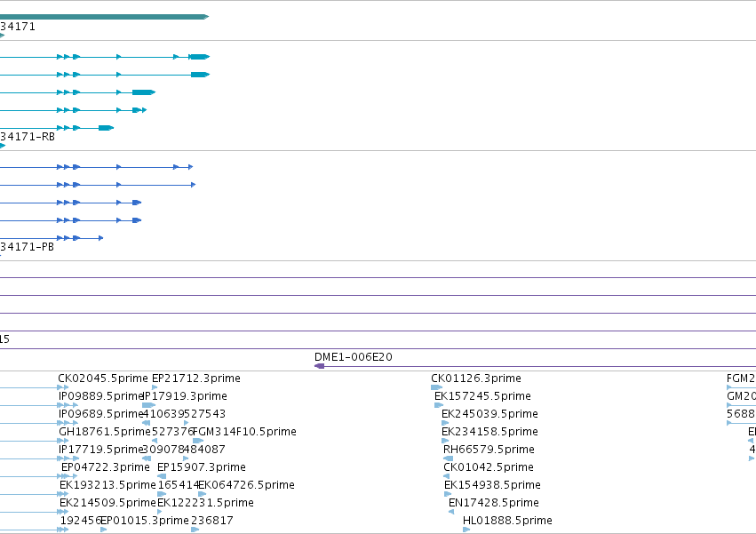
Task: Open the GH18761.5prime EST label
Action: click(105, 432)
